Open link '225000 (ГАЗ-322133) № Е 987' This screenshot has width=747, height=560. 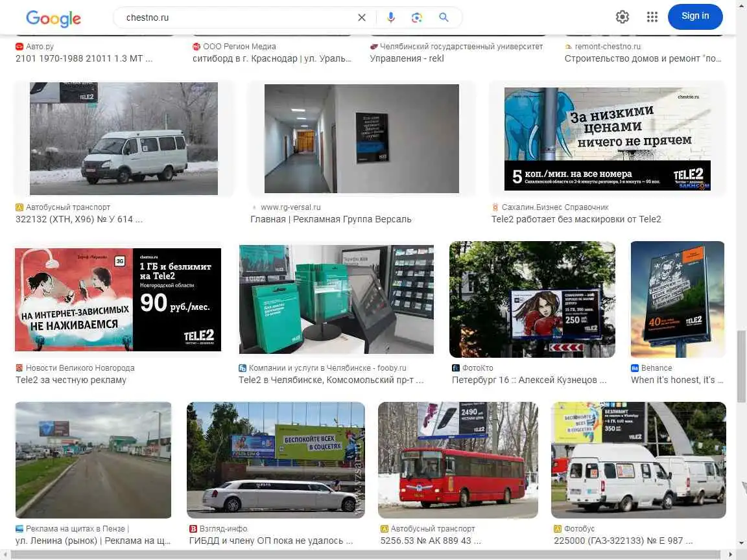(x=623, y=541)
